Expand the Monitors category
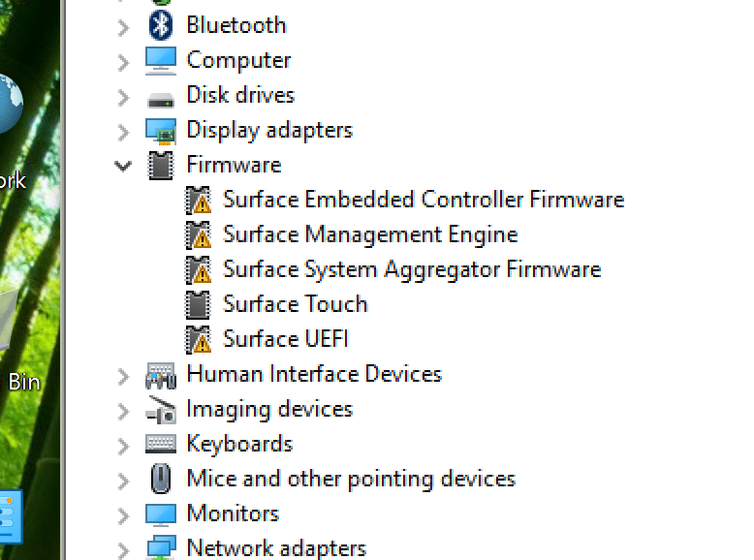 pyautogui.click(x=124, y=515)
